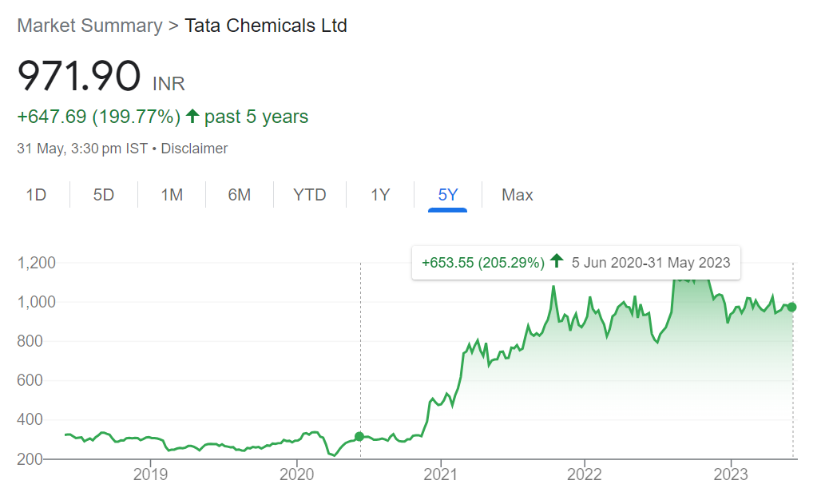Click the chart marker dot at June 2020
The image size is (825, 504).
pos(359,436)
